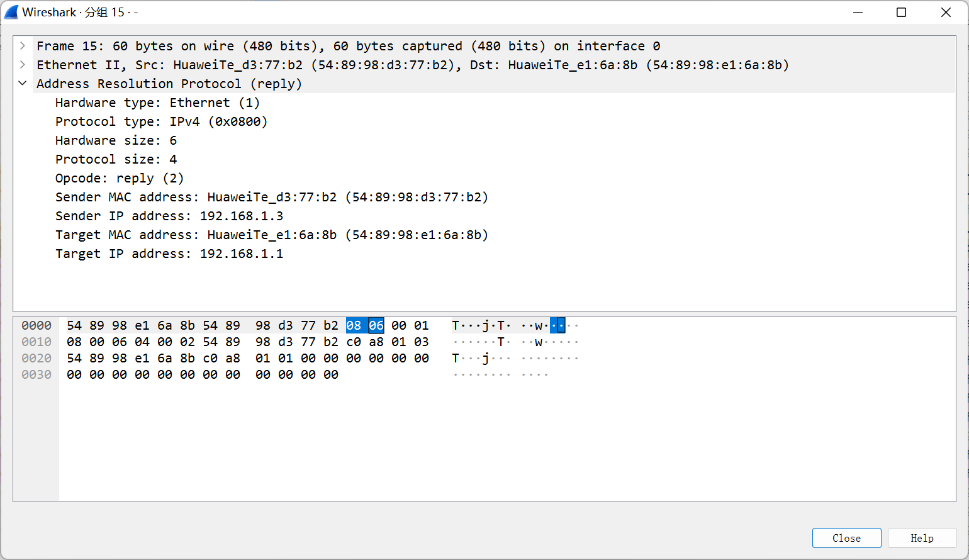Expand the Frame 15 tree entry
The height and width of the screenshot is (560, 969).
pos(23,45)
